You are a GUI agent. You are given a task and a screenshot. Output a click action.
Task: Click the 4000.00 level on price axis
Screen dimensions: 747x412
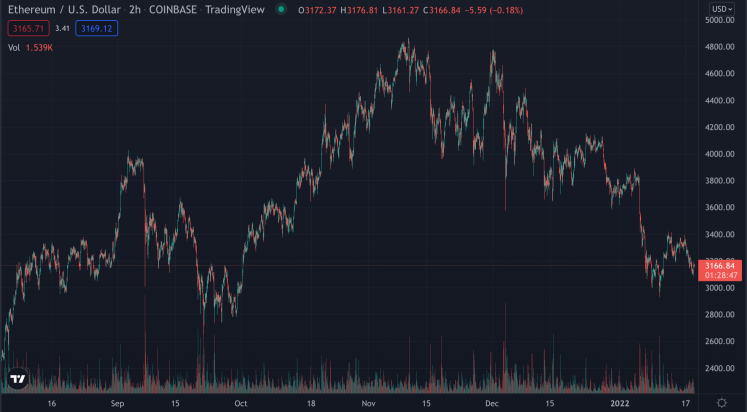tap(720, 154)
